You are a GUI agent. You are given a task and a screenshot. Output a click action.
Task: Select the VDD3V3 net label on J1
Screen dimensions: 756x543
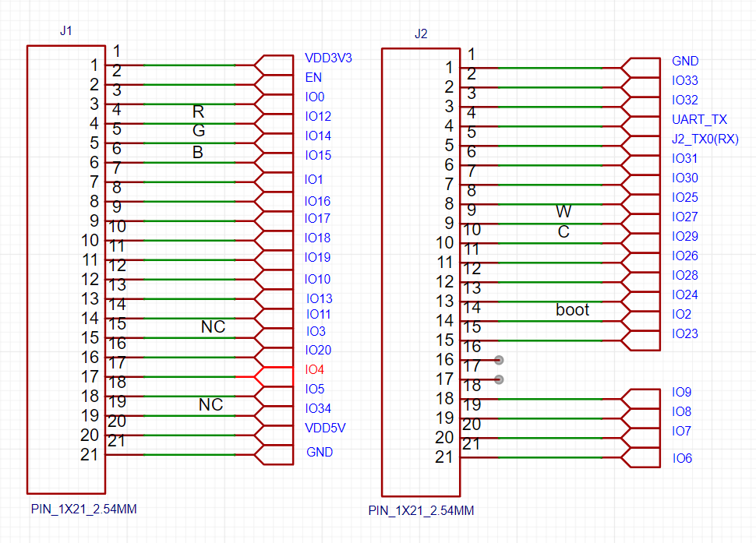pos(328,58)
